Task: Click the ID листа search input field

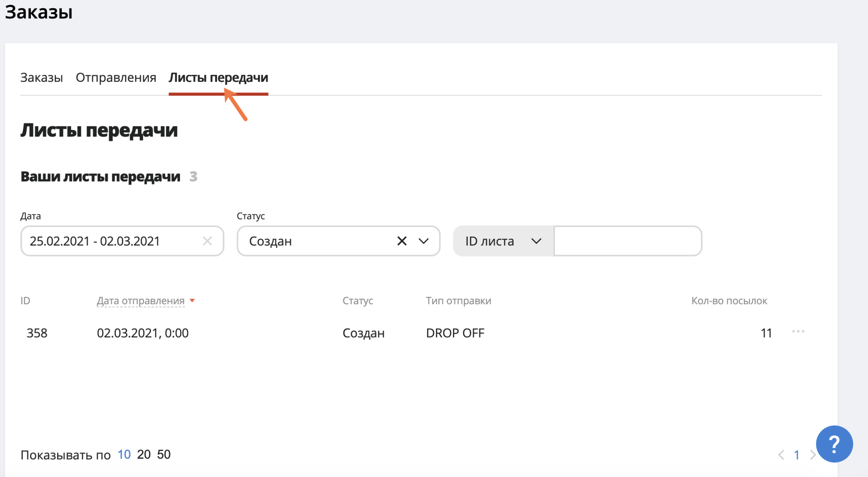Action: (626, 240)
